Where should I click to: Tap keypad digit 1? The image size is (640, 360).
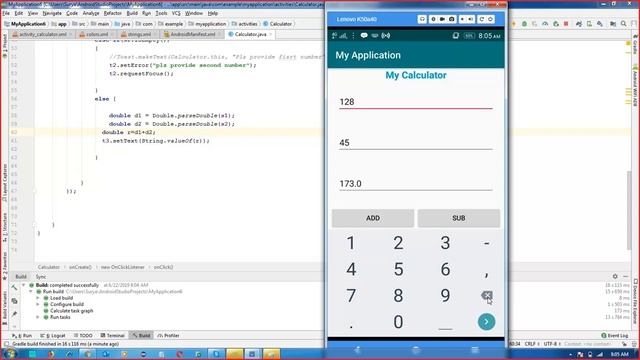pos(351,243)
